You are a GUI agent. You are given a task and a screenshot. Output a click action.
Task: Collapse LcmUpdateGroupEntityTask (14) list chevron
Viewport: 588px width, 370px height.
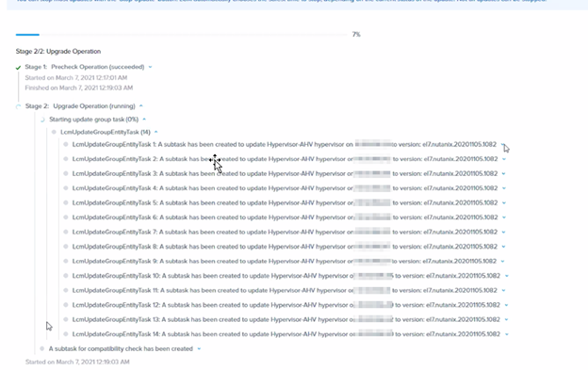(156, 132)
